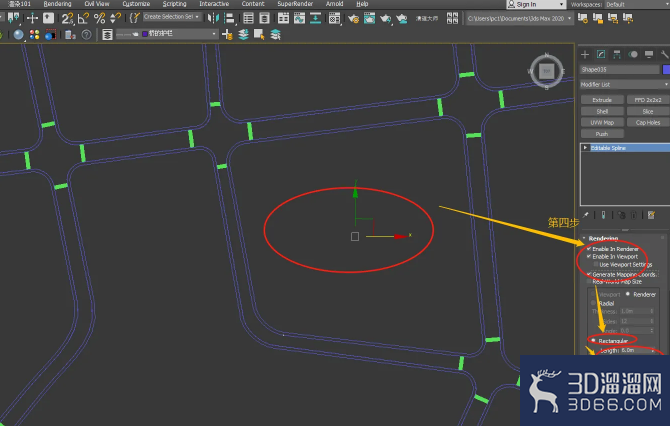The height and width of the screenshot is (426, 670).
Task: Toggle Generate Mapping Coords checkbox
Action: (x=589, y=274)
